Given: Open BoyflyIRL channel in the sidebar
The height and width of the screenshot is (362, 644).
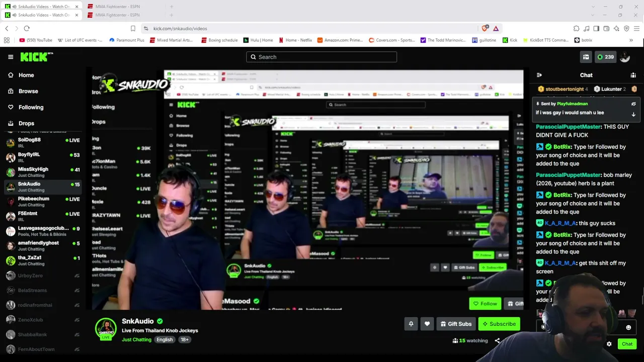Looking at the screenshot, I should [x=43, y=157].
